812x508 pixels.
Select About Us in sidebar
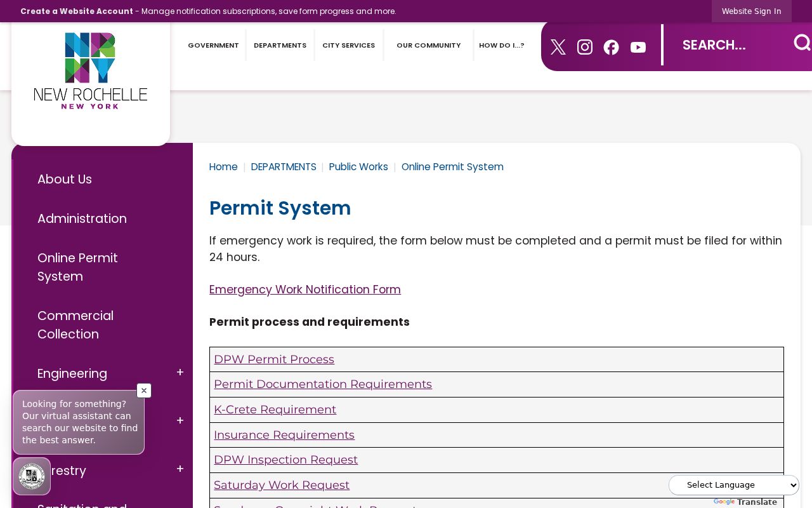tap(65, 179)
